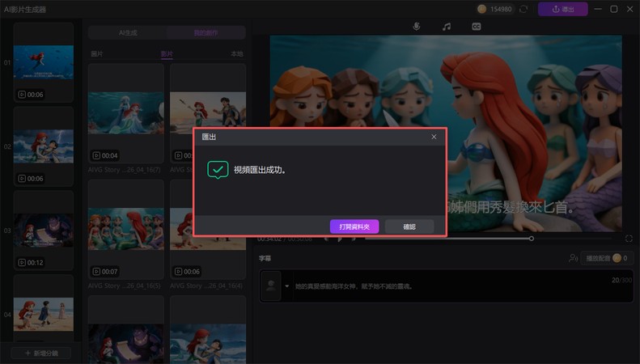
Task: Click the play icon on the 00:04 clip
Action: (96, 155)
